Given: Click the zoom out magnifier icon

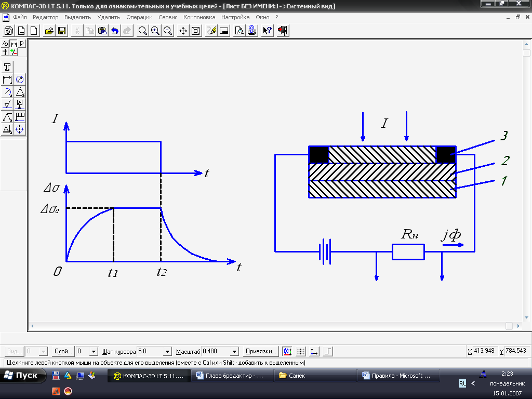Looking at the screenshot, I should [168, 31].
